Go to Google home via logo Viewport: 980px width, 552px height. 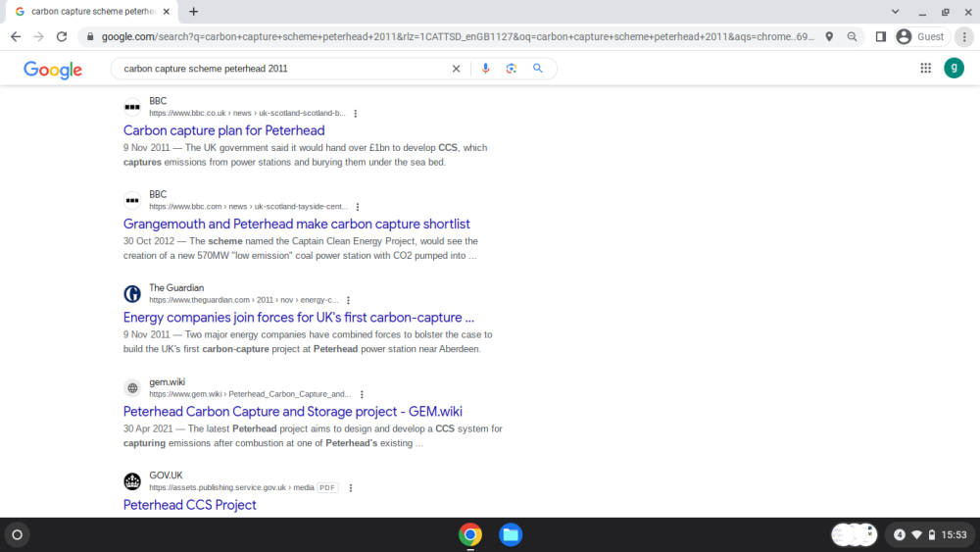click(53, 70)
